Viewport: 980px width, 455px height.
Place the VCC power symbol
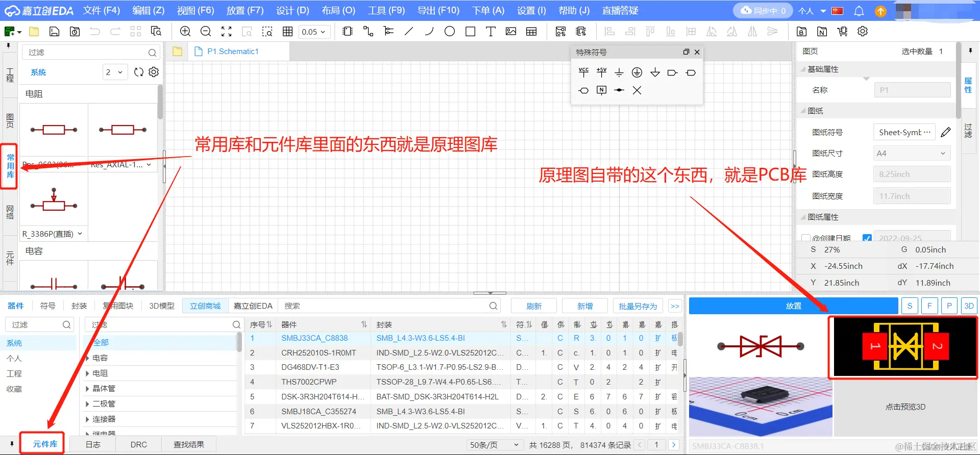click(583, 72)
